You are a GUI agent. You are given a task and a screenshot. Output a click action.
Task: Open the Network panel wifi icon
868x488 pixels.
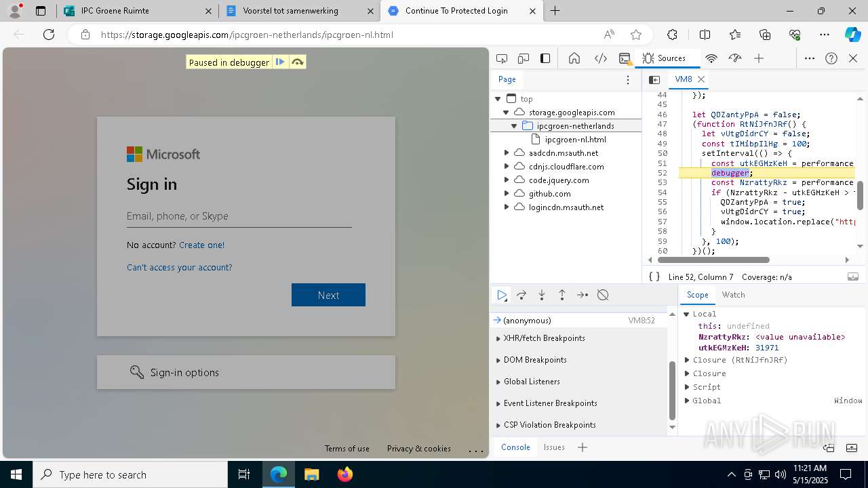pyautogui.click(x=711, y=58)
